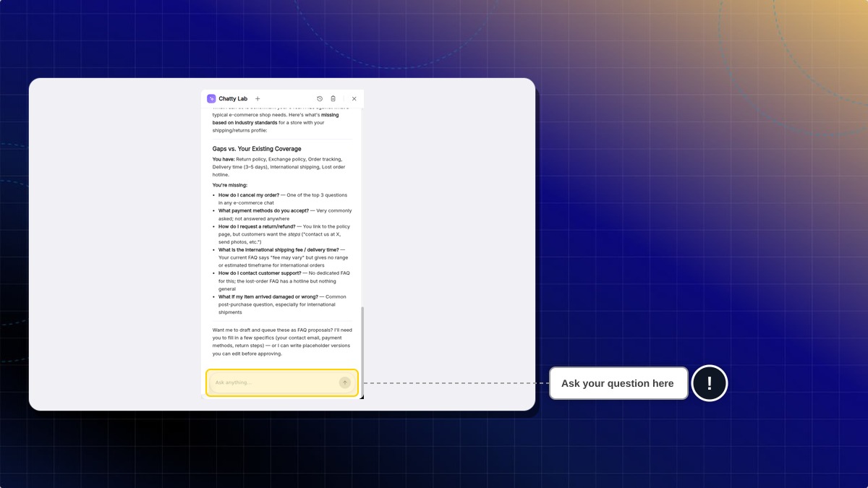This screenshot has width=868, height=488.
Task: Open chat history via the clock icon
Action: pyautogui.click(x=320, y=99)
